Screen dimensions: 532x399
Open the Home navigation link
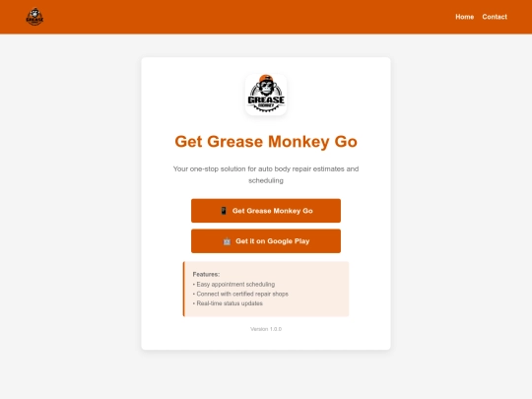[464, 17]
